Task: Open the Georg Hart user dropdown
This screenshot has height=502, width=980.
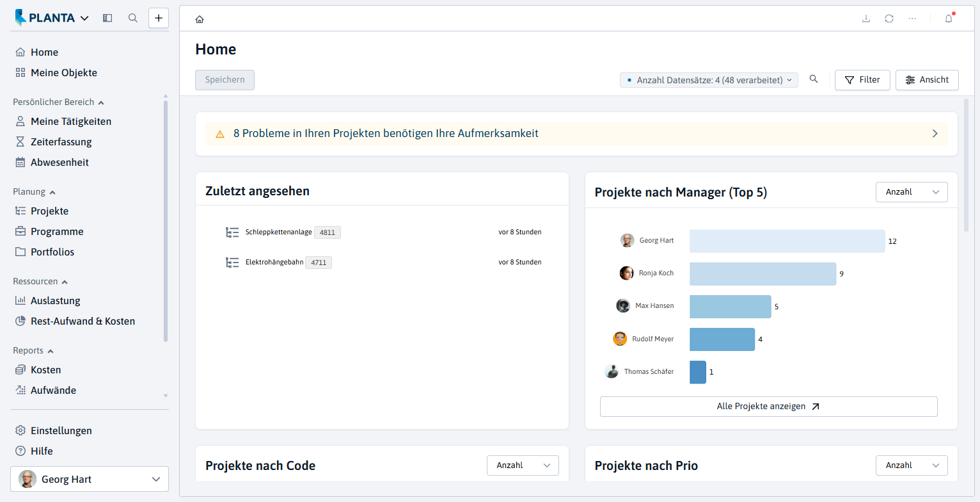Action: pos(90,479)
